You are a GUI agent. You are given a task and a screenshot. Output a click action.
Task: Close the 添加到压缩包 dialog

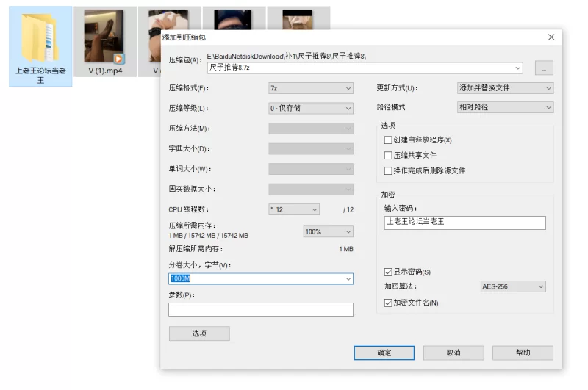tap(551, 37)
